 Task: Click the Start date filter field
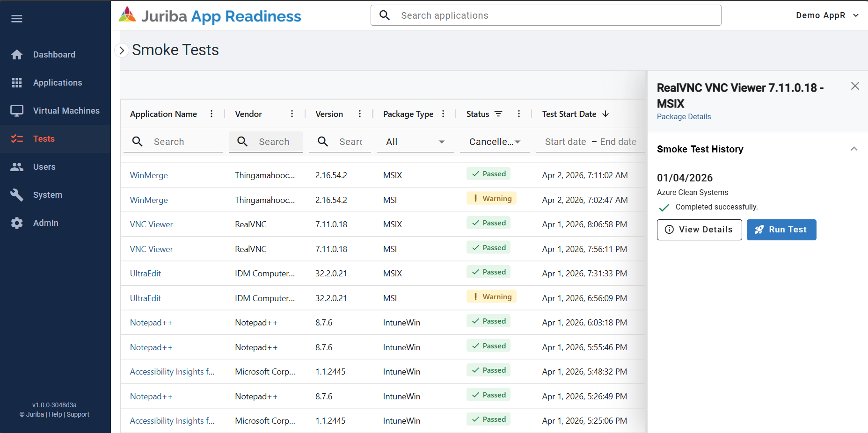coord(565,142)
